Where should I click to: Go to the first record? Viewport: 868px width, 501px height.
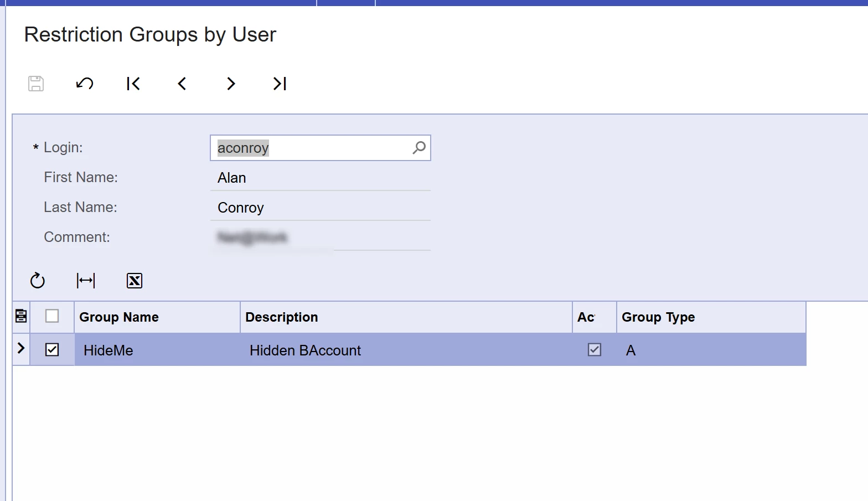[133, 84]
